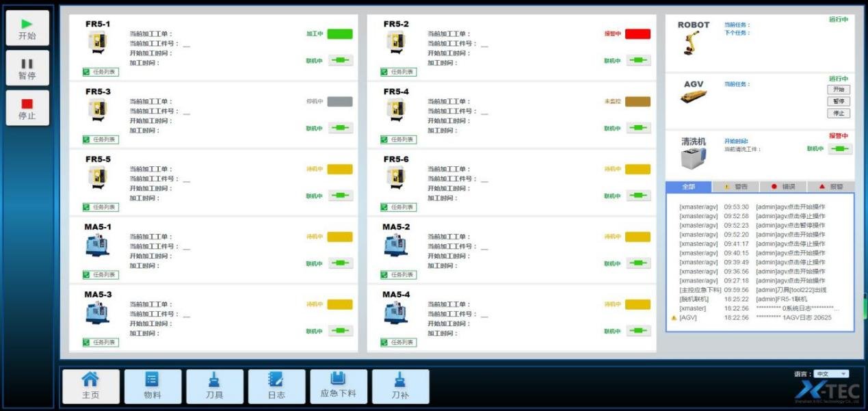Open the 日志 log page
The height and width of the screenshot is (411, 868).
pos(276,386)
